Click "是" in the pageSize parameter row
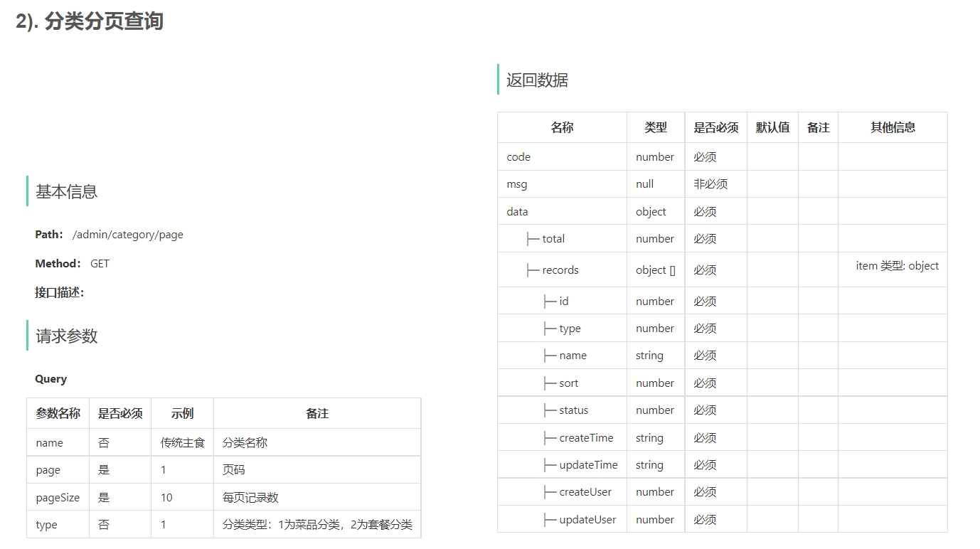 (104, 498)
